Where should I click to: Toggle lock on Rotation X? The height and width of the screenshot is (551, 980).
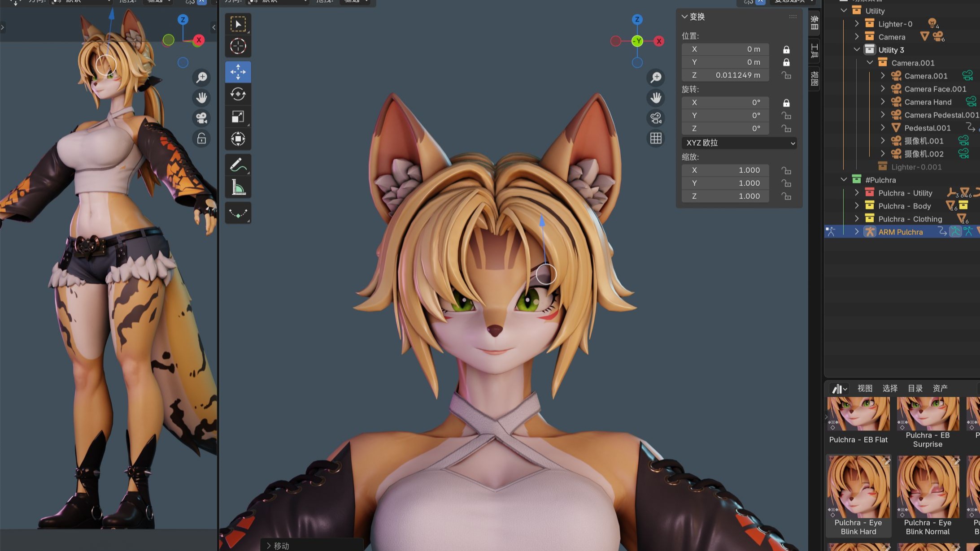coord(786,103)
